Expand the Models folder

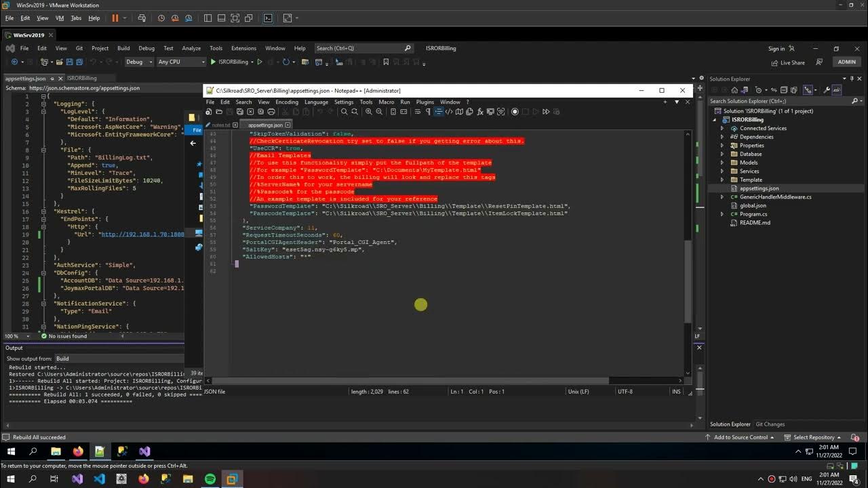(x=722, y=163)
